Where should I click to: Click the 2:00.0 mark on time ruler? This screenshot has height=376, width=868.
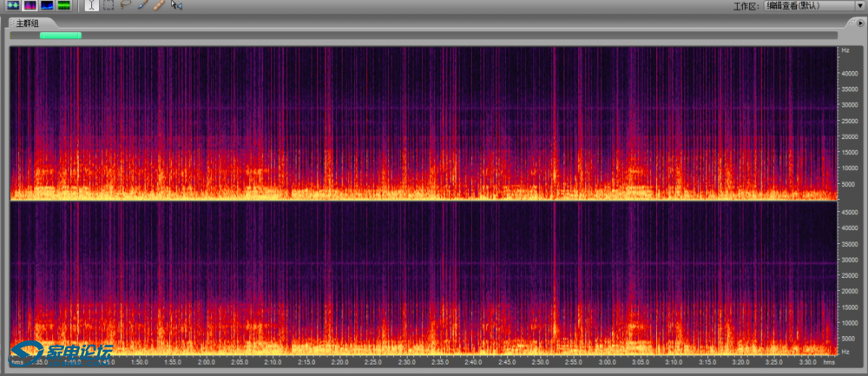(x=207, y=362)
